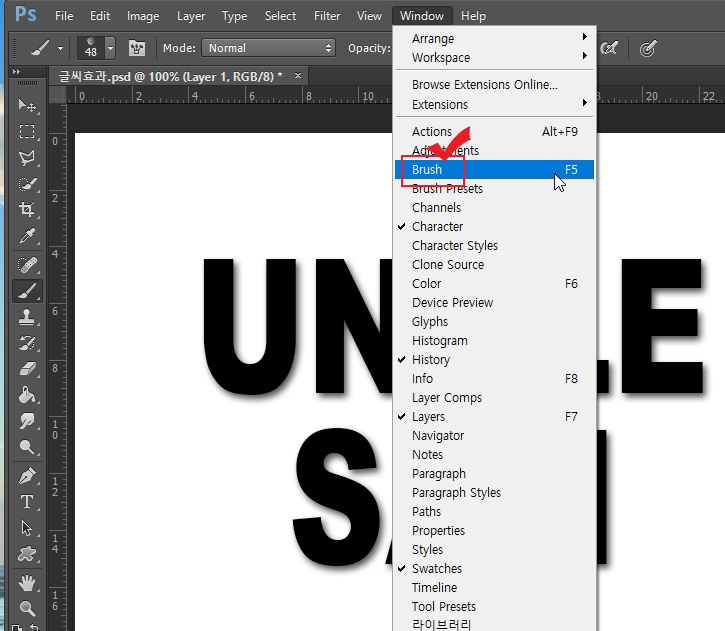This screenshot has width=725, height=631.
Task: Select the Eyedropper tool
Action: (x=27, y=236)
